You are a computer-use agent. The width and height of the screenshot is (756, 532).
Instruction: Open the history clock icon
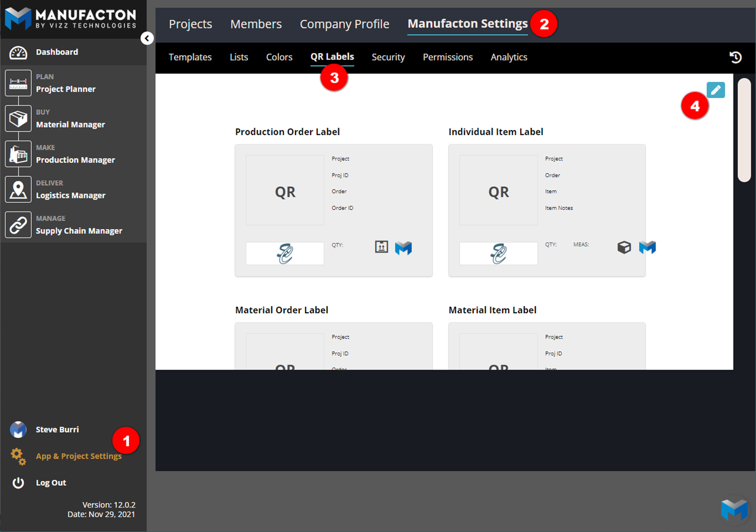point(735,57)
